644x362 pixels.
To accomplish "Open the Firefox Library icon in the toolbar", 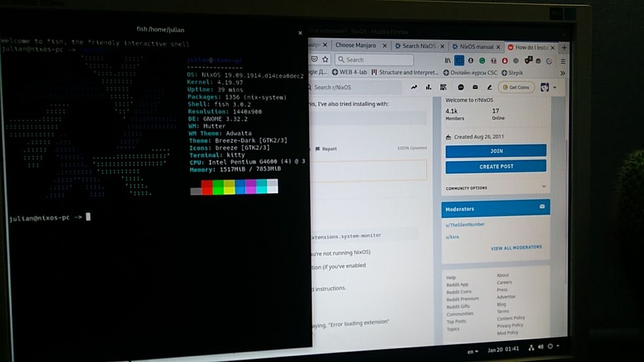I will point(448,60).
